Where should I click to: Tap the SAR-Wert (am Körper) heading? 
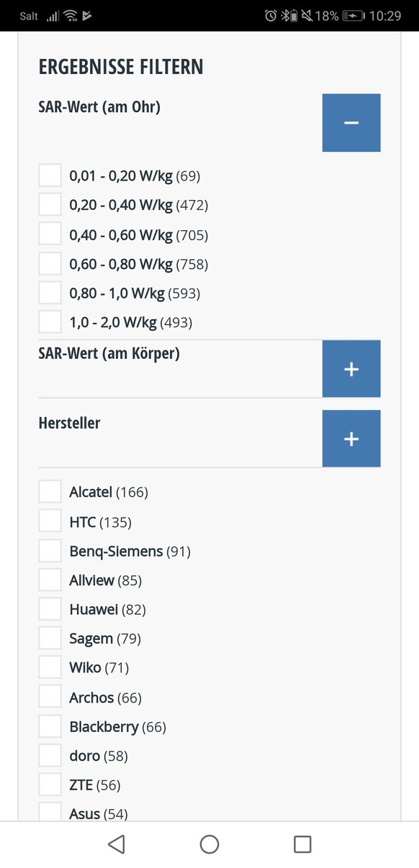(109, 354)
